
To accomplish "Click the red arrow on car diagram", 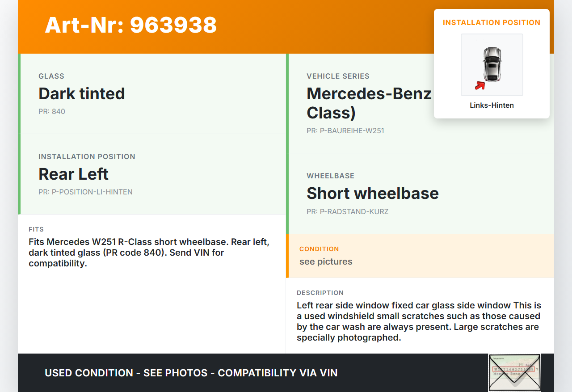I will pos(480,85).
